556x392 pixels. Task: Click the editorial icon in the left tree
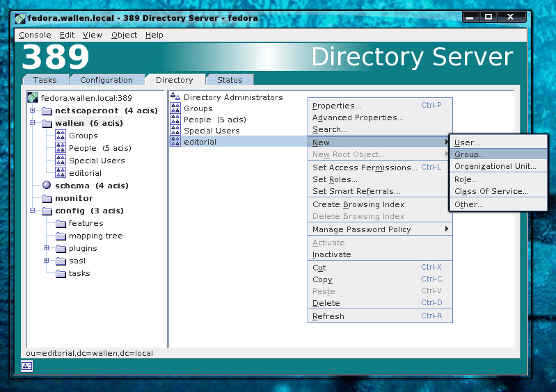pos(61,173)
